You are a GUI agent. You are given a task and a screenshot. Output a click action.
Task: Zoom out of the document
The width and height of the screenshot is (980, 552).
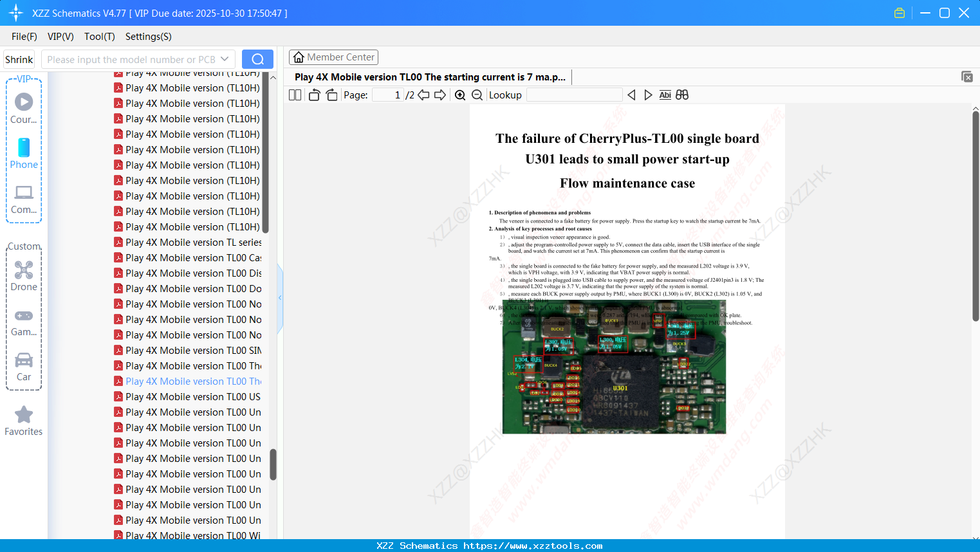pyautogui.click(x=477, y=95)
